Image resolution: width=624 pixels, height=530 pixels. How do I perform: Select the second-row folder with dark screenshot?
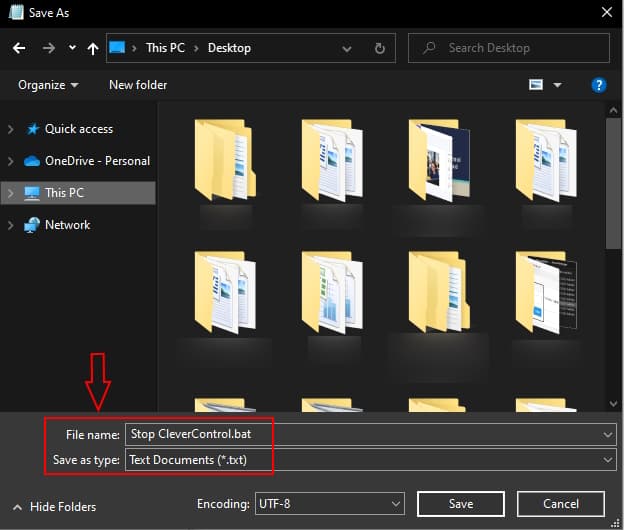pyautogui.click(x=546, y=292)
